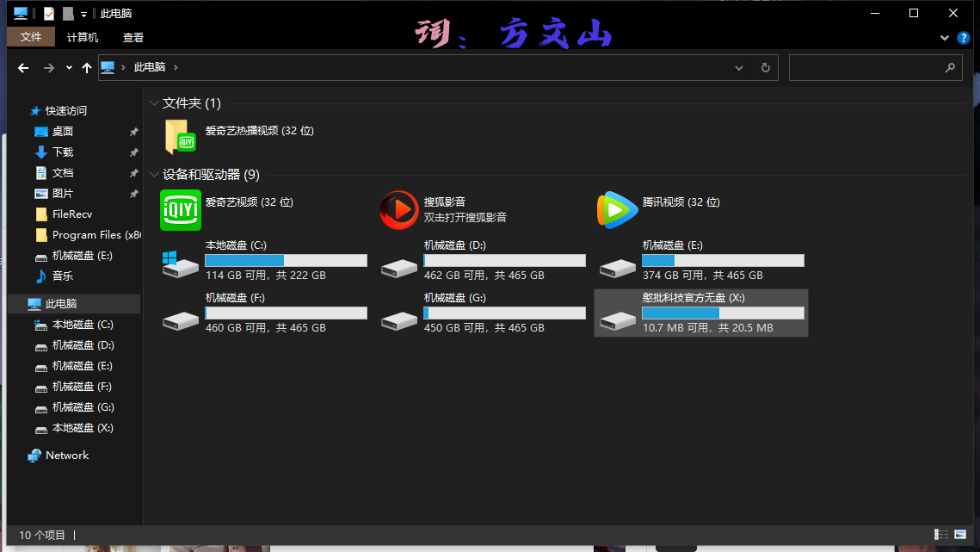This screenshot has height=552, width=980.
Task: Switch to details view in status bar
Action: [x=941, y=535]
